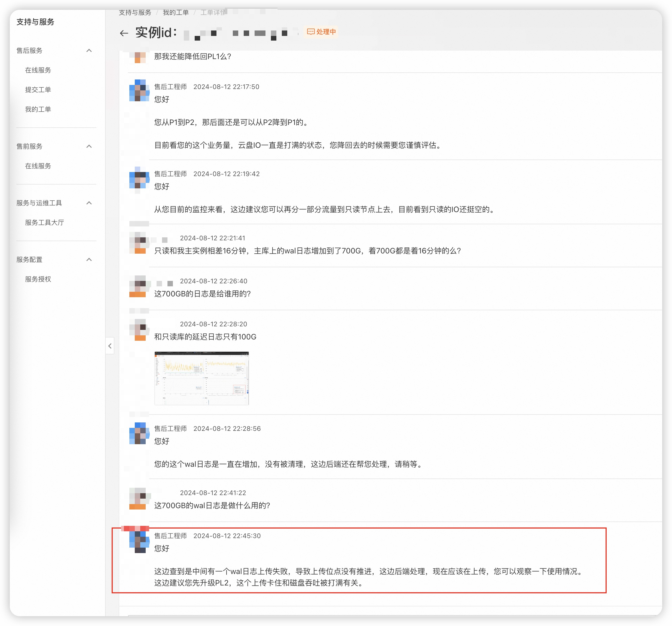
Task: Click the 处理中 status badge icon
Action: tap(310, 31)
